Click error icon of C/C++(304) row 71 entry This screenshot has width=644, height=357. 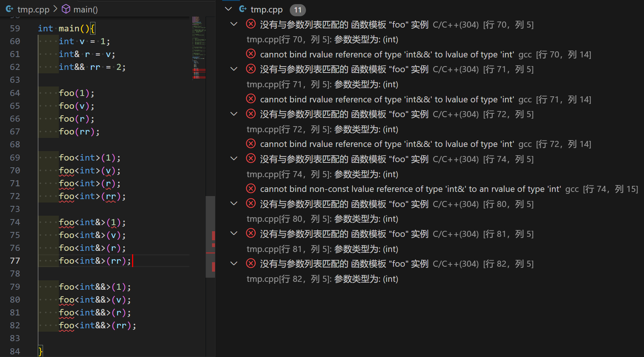point(251,69)
